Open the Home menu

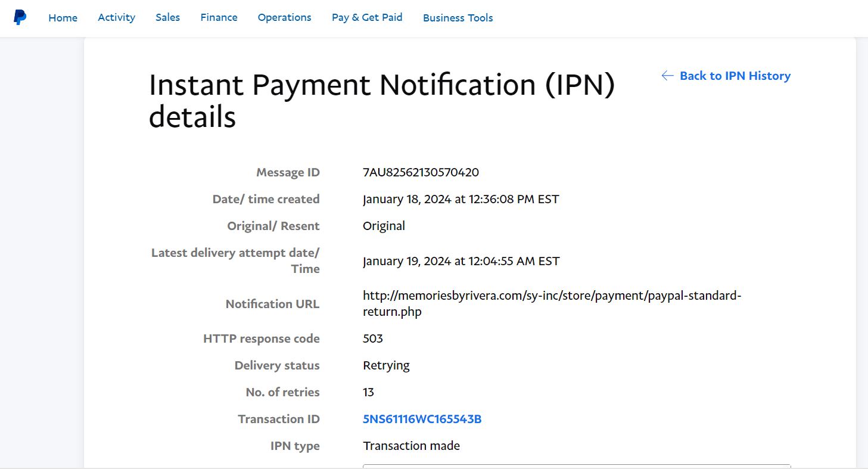(x=63, y=18)
